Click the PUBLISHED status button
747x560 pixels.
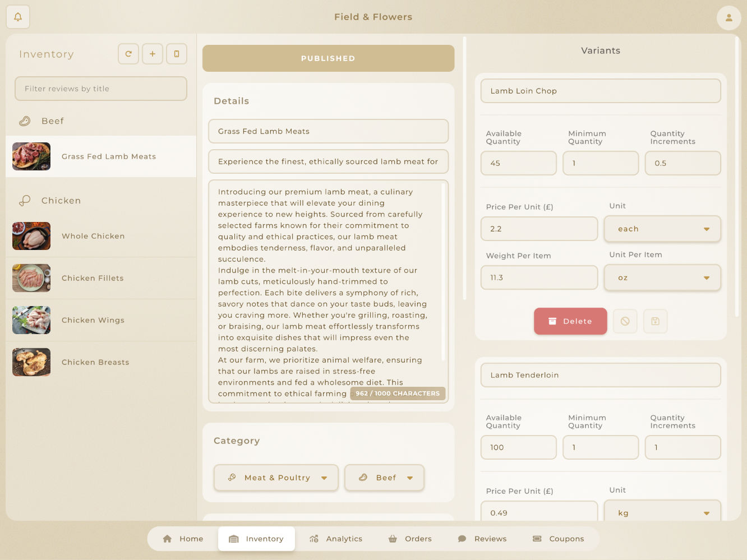(328, 58)
